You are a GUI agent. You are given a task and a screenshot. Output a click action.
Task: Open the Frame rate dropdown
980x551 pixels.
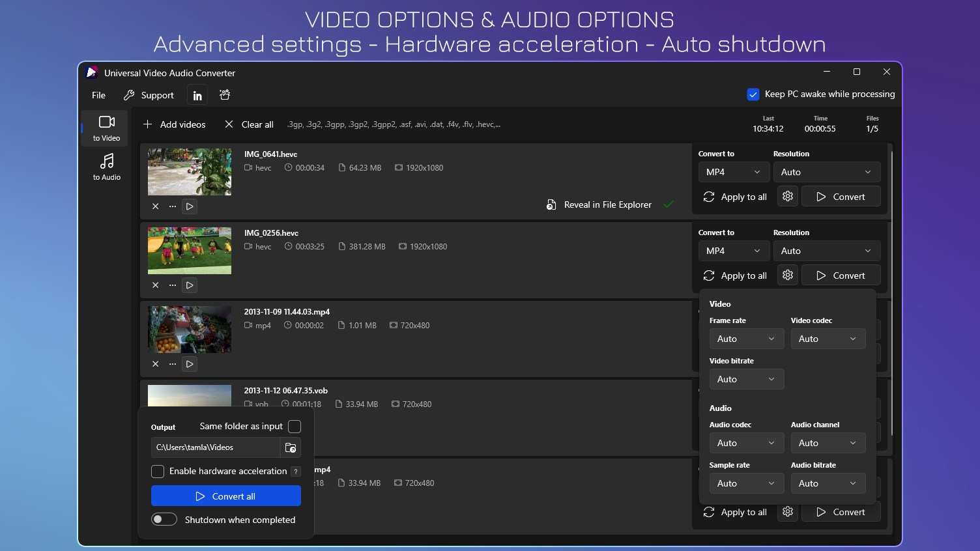click(747, 339)
